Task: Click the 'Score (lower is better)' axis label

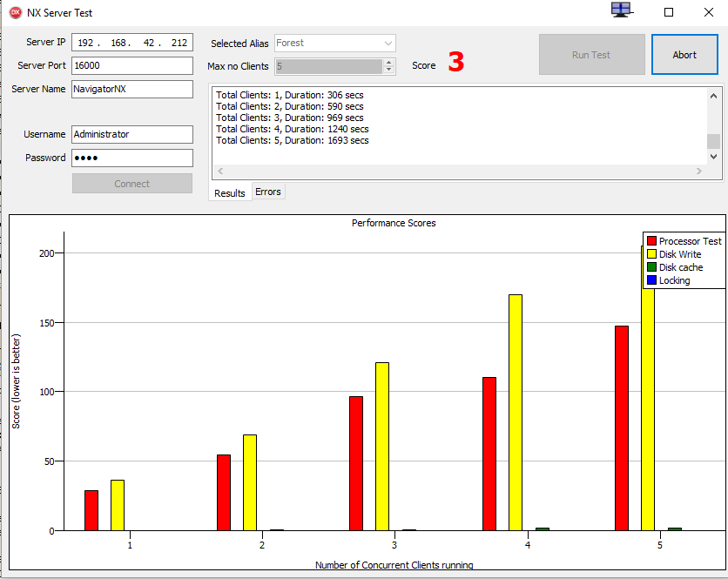Action: tap(16, 381)
